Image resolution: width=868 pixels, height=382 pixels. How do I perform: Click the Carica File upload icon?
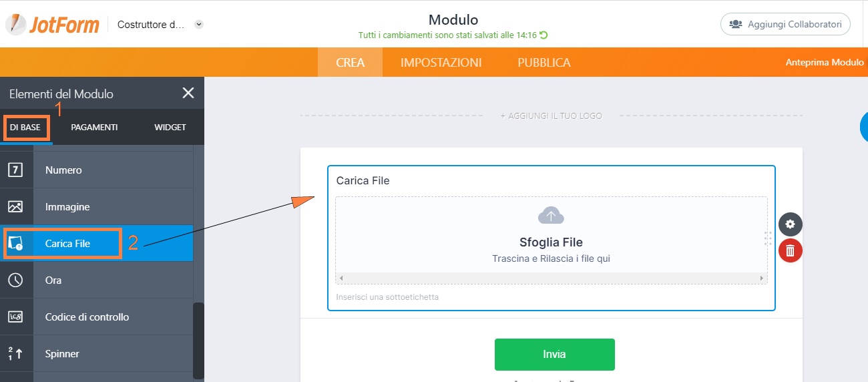click(x=15, y=244)
